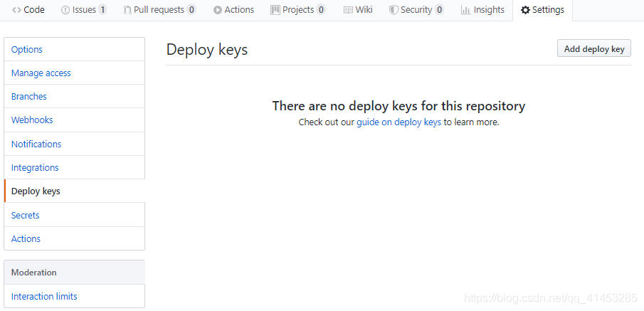Open Notifications settings in sidebar
The image size is (644, 311).
(x=36, y=144)
